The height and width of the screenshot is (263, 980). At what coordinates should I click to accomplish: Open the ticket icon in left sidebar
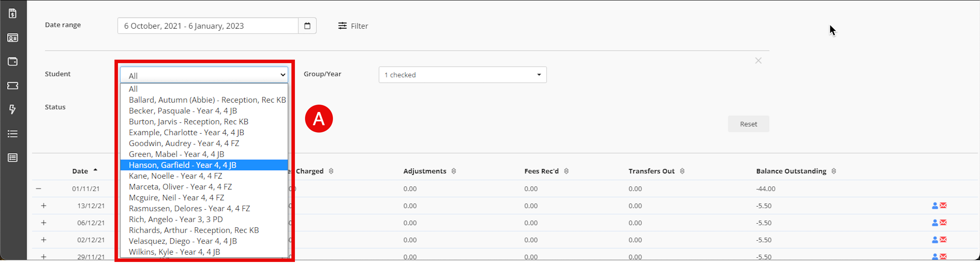coord(13,86)
